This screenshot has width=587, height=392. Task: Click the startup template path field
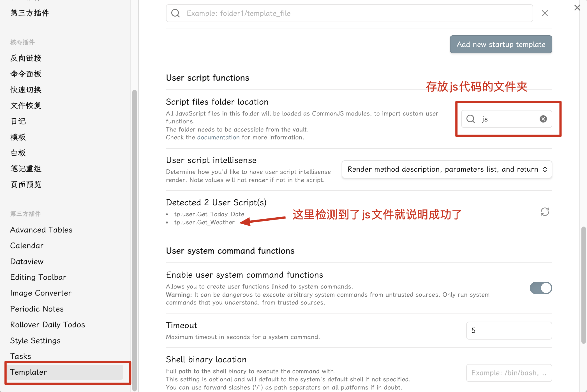pos(349,13)
